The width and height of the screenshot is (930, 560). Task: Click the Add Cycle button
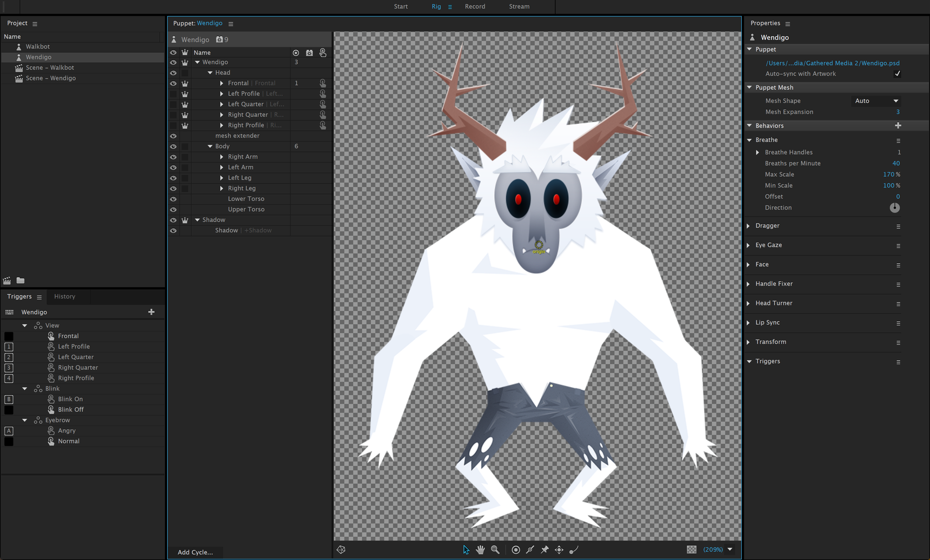195,552
